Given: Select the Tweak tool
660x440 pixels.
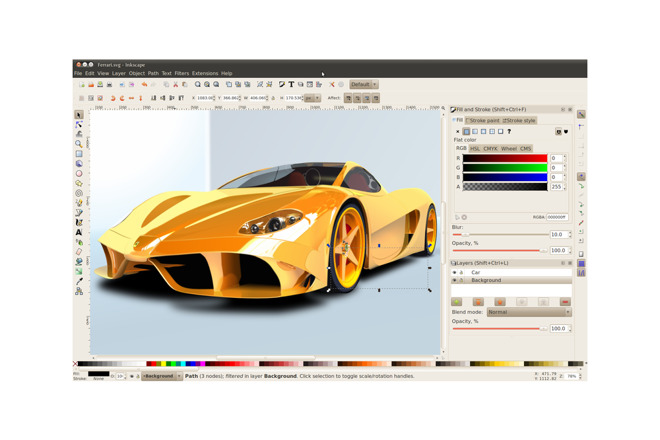Looking at the screenshot, I should coord(79,134).
